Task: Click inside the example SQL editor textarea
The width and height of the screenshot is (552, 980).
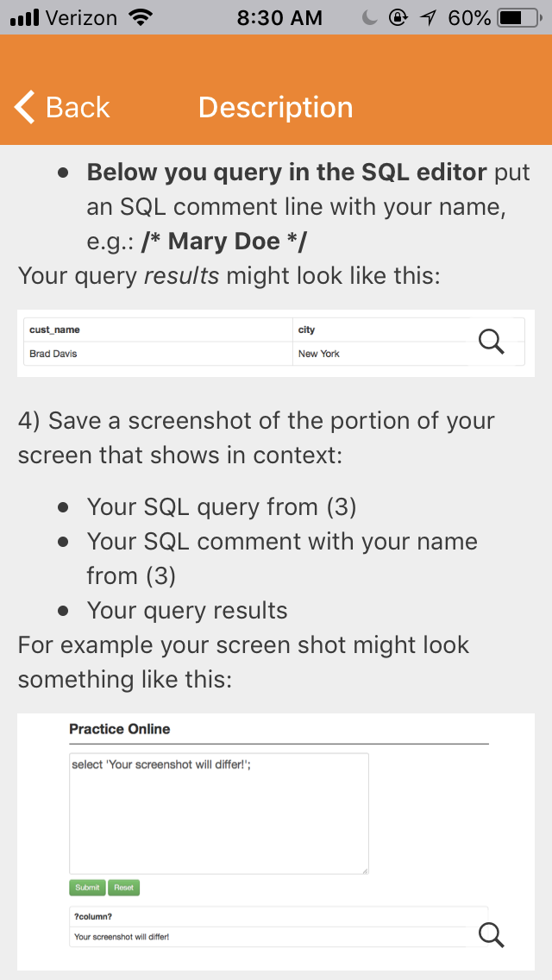Action: tap(219, 814)
